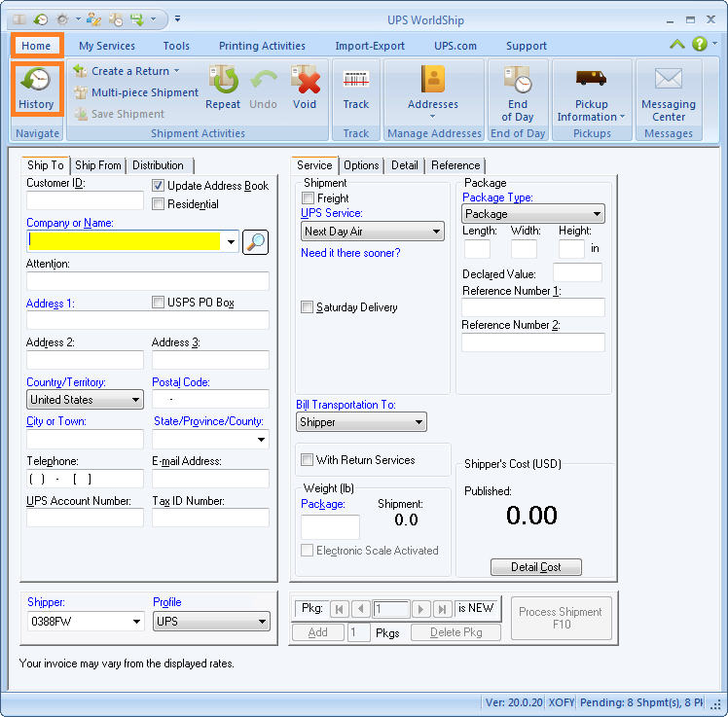This screenshot has height=717, width=728.
Task: Open the Distribution tab
Action: click(158, 165)
